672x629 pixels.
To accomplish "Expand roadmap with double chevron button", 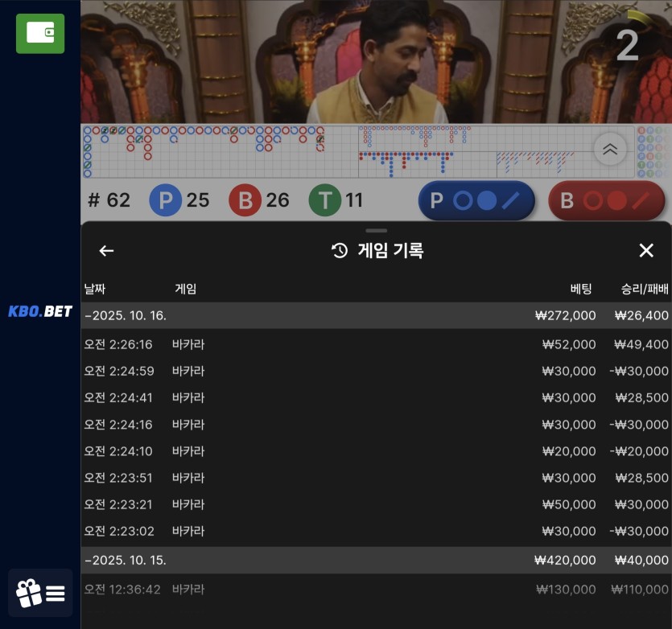I will point(610,149).
